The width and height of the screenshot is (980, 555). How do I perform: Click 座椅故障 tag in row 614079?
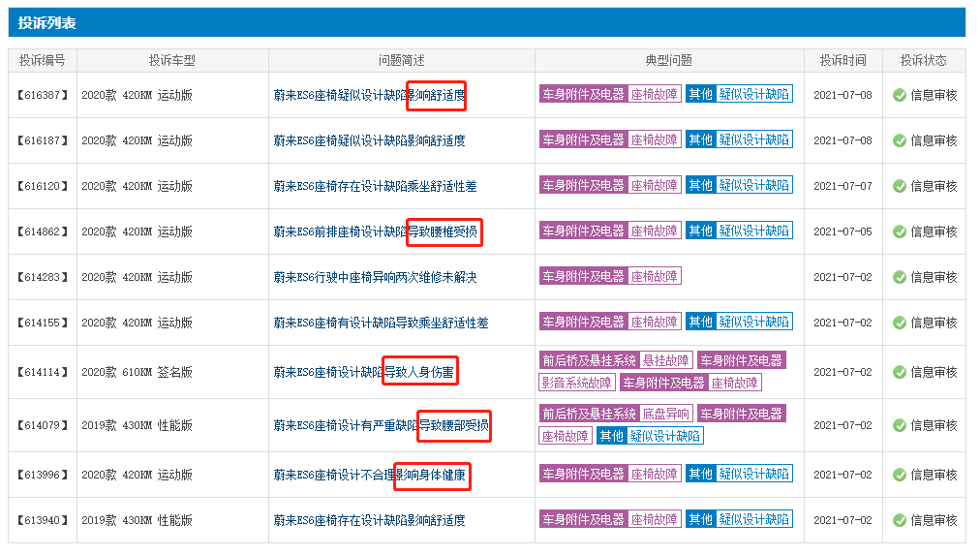click(565, 436)
